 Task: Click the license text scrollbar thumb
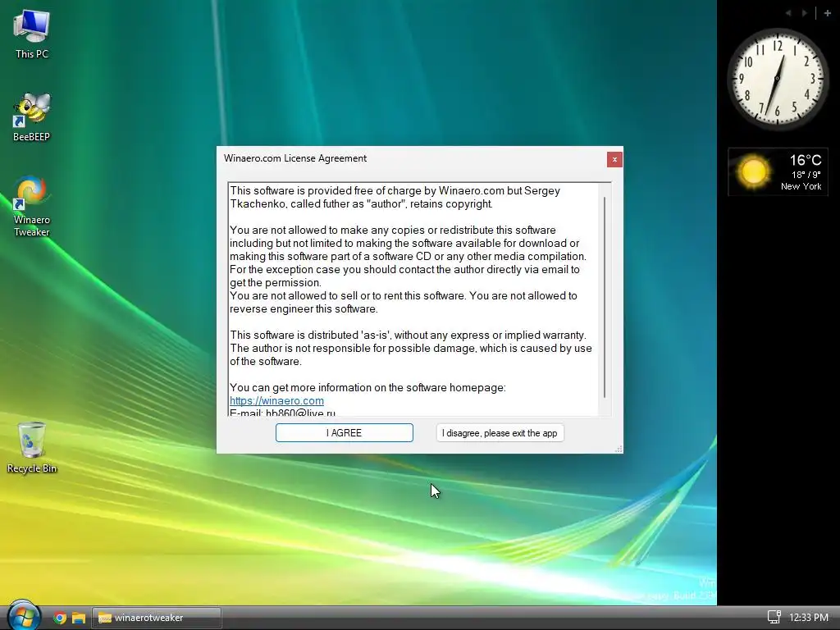(x=605, y=297)
